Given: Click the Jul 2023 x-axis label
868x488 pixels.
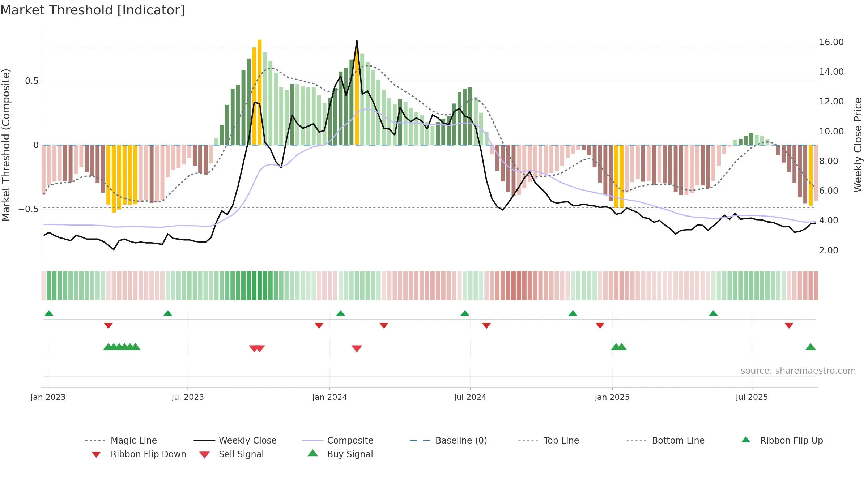Looking at the screenshot, I should [188, 397].
